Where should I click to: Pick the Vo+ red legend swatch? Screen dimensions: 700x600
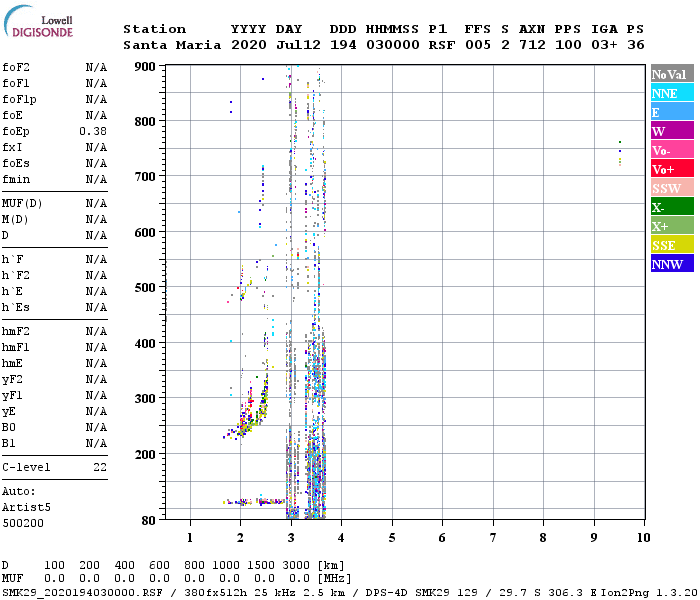pyautogui.click(x=672, y=169)
